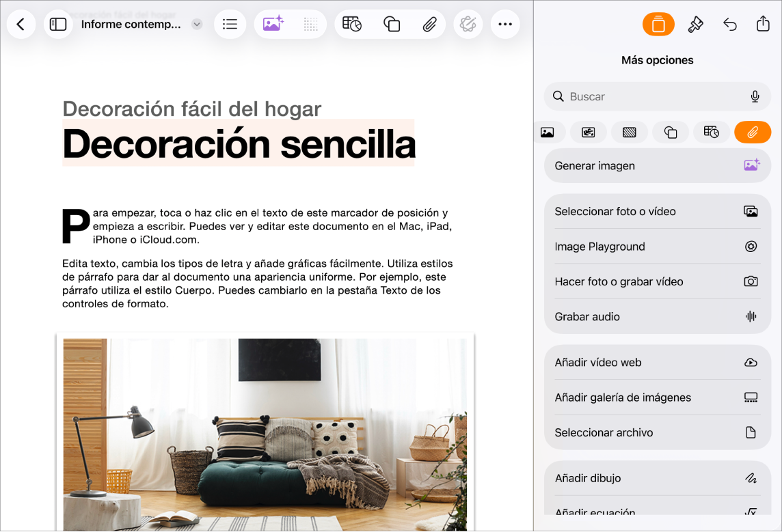Screen dimensions: 782x532
Task: Toggle the sidebar view icon
Action: click(x=58, y=25)
